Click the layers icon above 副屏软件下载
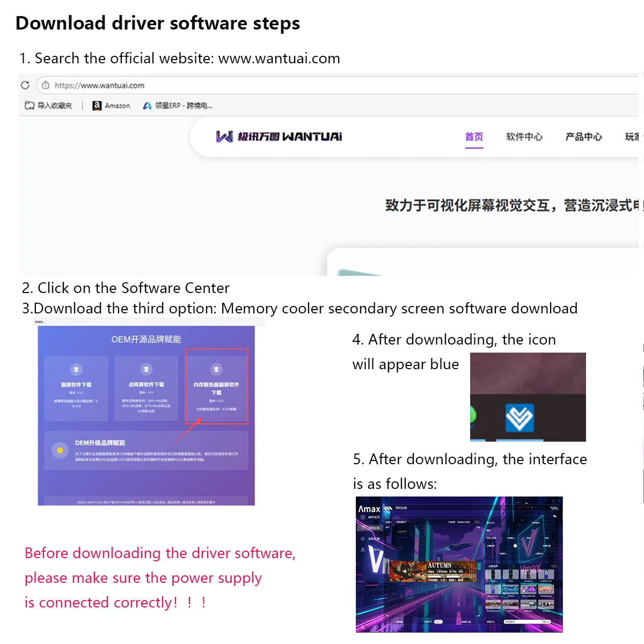The width and height of the screenshot is (644, 644). [76, 369]
